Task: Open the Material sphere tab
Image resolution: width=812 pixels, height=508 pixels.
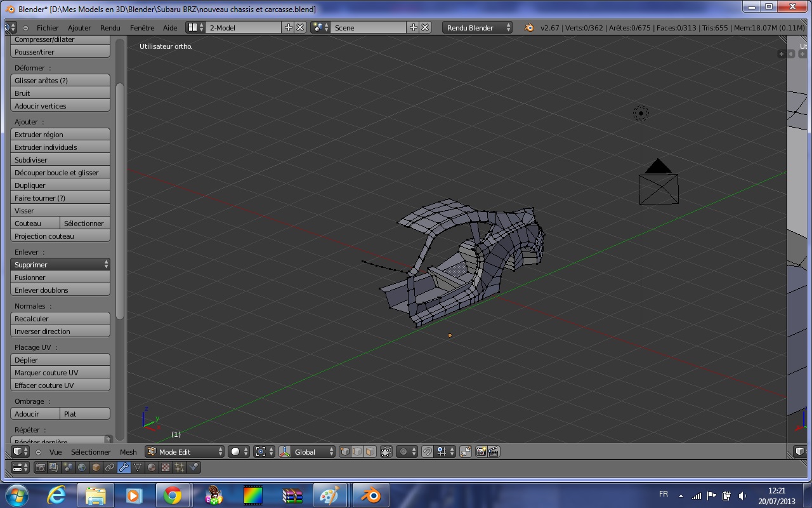Action: (x=152, y=467)
